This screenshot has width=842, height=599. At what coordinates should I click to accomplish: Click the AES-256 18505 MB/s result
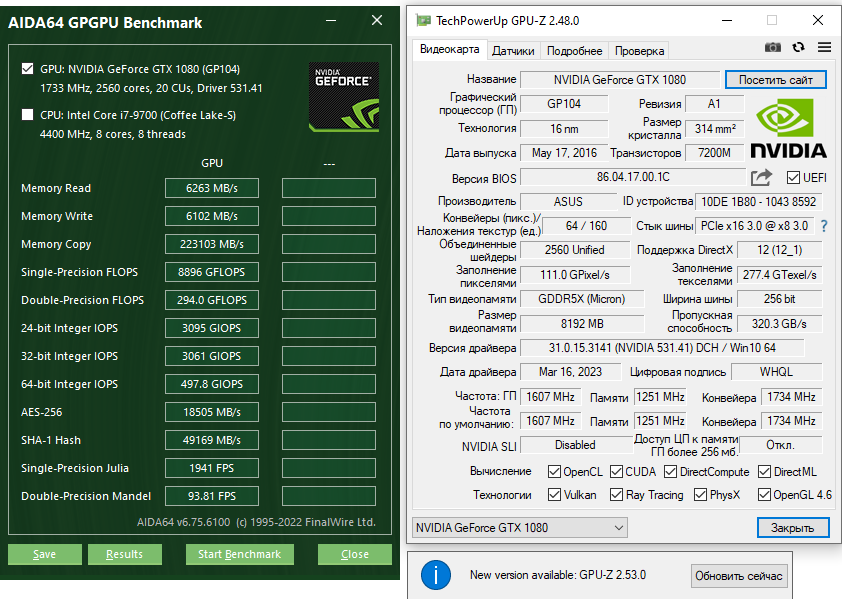[212, 412]
